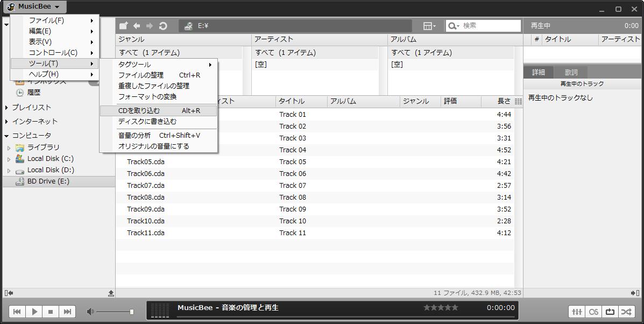Toggle the shuffle button
The image size is (644, 324).
[626, 312]
